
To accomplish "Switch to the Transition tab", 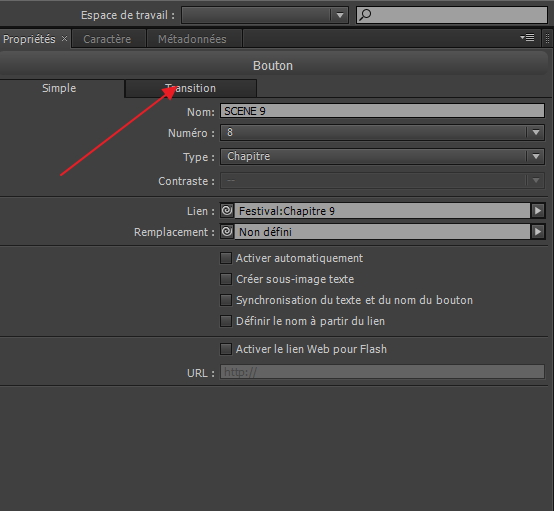I will [x=190, y=88].
